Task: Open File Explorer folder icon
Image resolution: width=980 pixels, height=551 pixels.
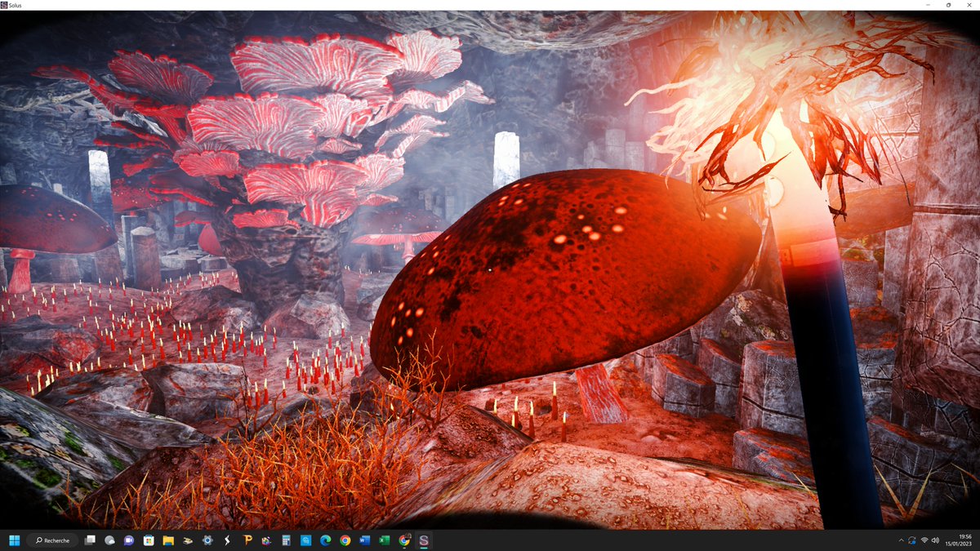Action: (168, 540)
